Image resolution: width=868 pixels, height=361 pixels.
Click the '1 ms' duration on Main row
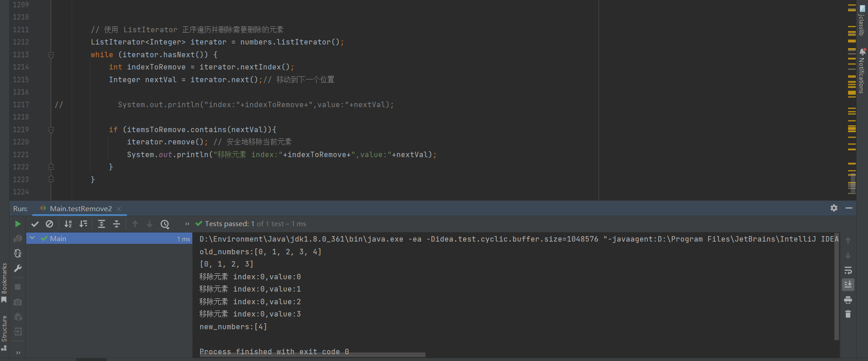coord(183,239)
